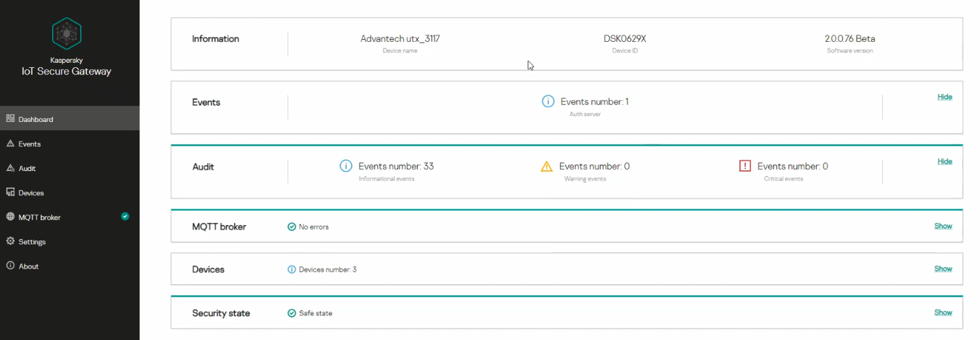980x340 pixels.
Task: Click the Auth server events number text
Action: tap(594, 102)
